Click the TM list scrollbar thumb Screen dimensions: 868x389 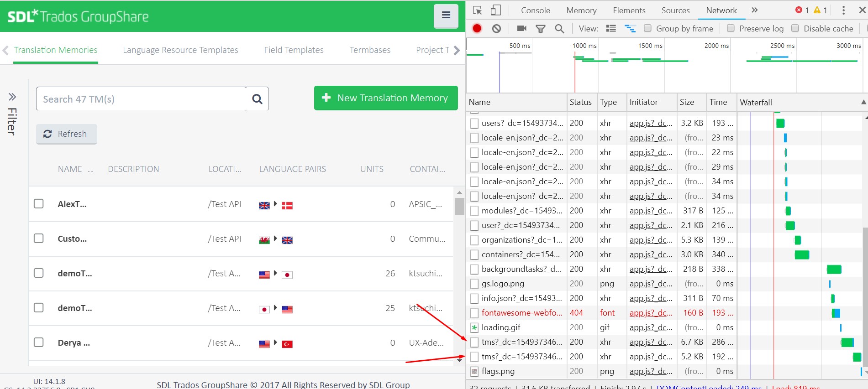pyautogui.click(x=459, y=206)
